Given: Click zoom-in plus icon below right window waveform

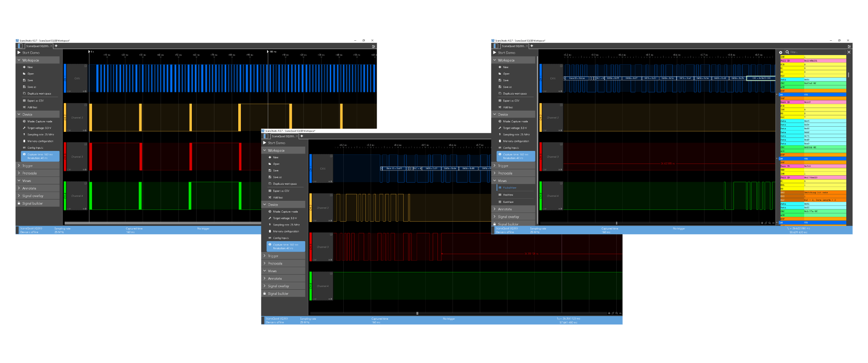Looking at the screenshot, I should tap(762, 223).
